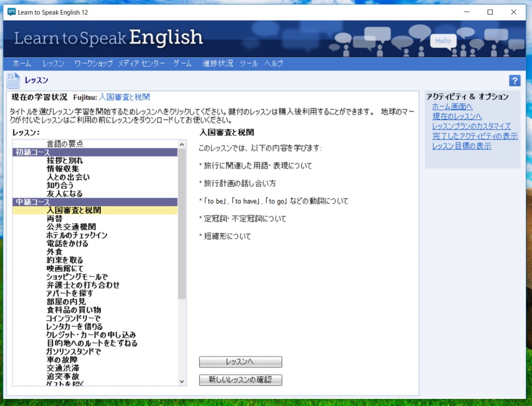Choose the レンタカーを借りる lesson
The image size is (532, 406).
[74, 327]
